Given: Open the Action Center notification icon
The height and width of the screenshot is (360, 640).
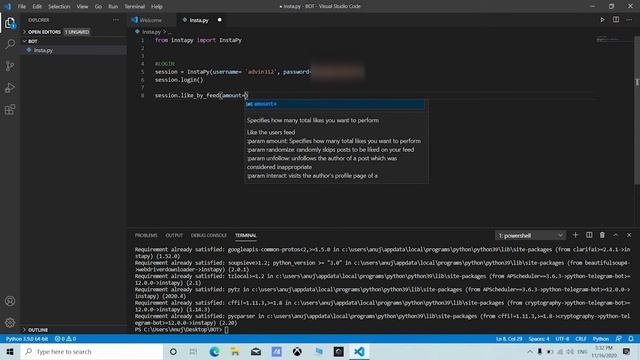Looking at the screenshot, I should click(x=627, y=351).
